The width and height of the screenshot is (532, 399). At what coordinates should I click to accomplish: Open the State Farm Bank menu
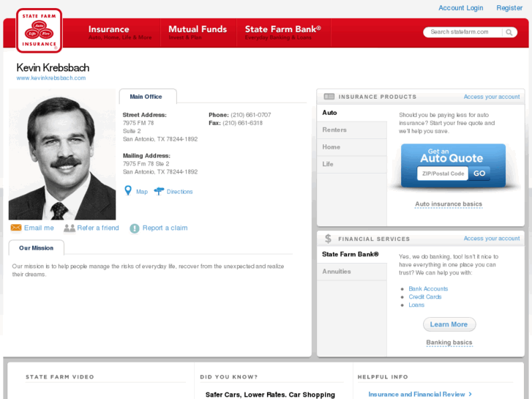coord(283,33)
